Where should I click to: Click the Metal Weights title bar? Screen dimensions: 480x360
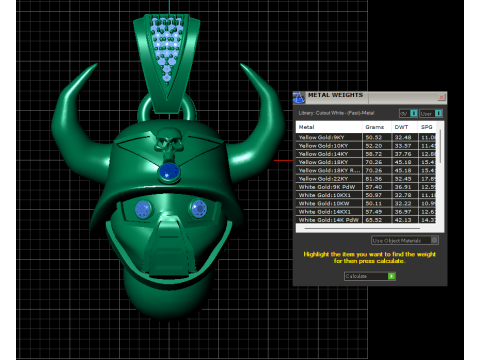(x=370, y=97)
